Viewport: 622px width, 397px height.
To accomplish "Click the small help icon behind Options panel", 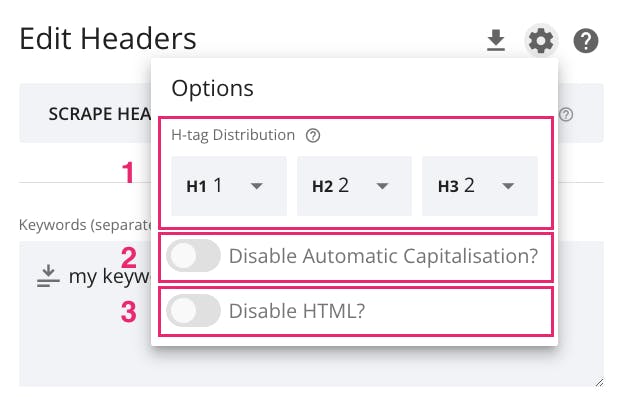I will pyautogui.click(x=566, y=115).
